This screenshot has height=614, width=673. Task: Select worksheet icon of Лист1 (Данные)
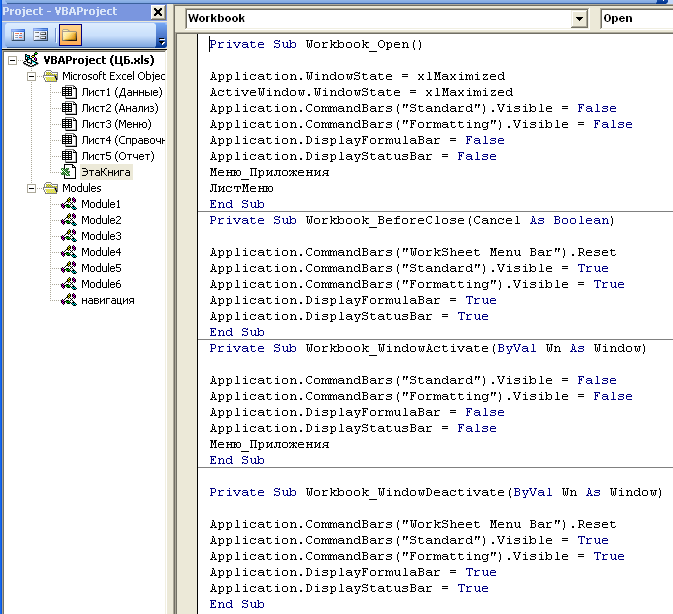tap(69, 92)
